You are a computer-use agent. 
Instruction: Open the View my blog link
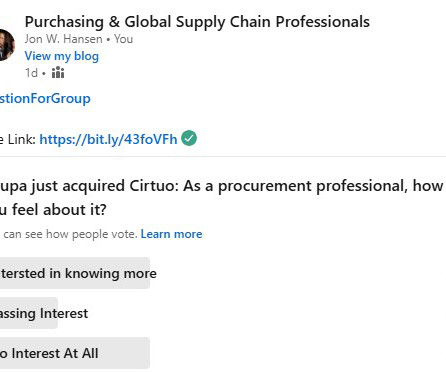62,56
